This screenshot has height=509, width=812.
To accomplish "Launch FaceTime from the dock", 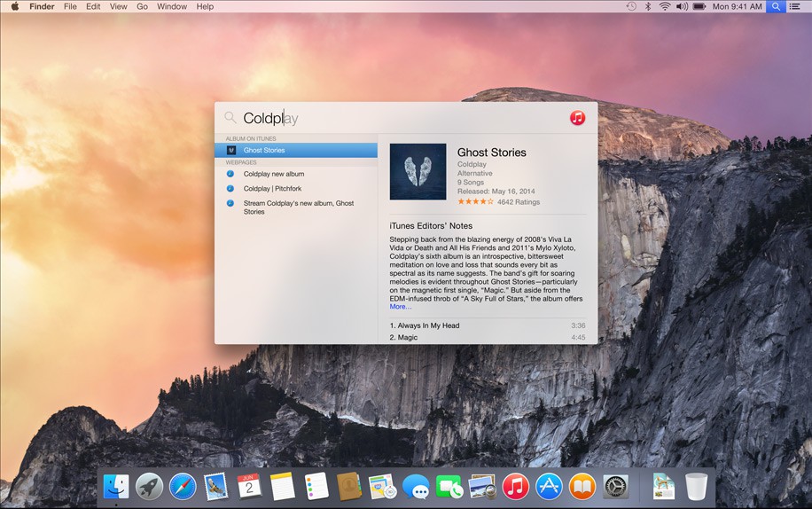I will click(x=449, y=486).
